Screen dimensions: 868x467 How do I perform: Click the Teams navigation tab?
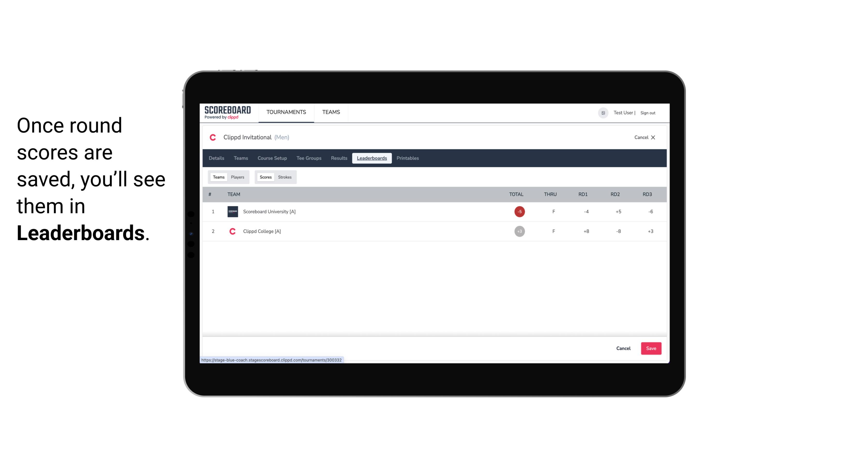point(241,158)
